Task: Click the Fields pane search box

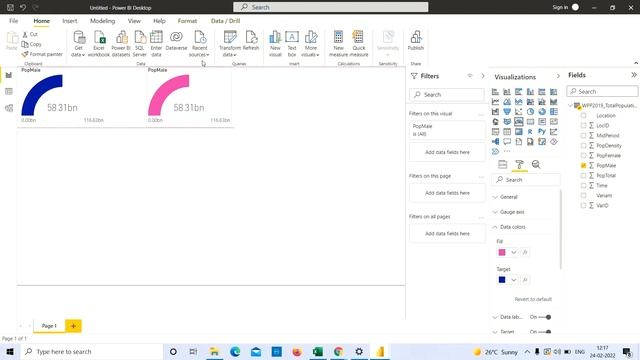Action: pyautogui.click(x=602, y=91)
